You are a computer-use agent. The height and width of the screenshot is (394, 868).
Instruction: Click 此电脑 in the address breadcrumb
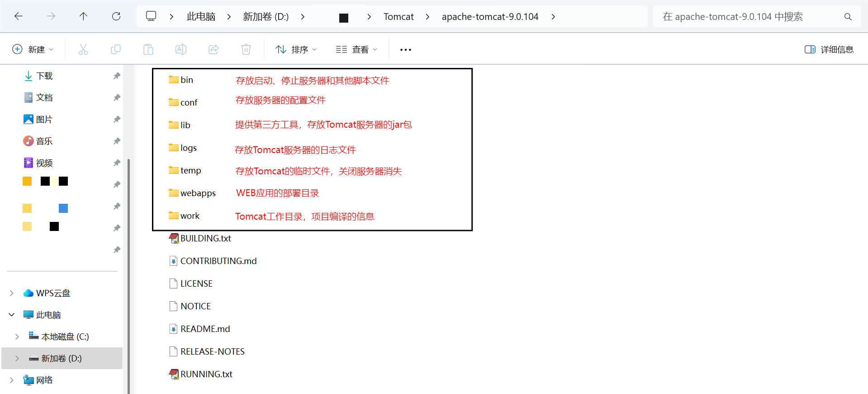(x=201, y=17)
